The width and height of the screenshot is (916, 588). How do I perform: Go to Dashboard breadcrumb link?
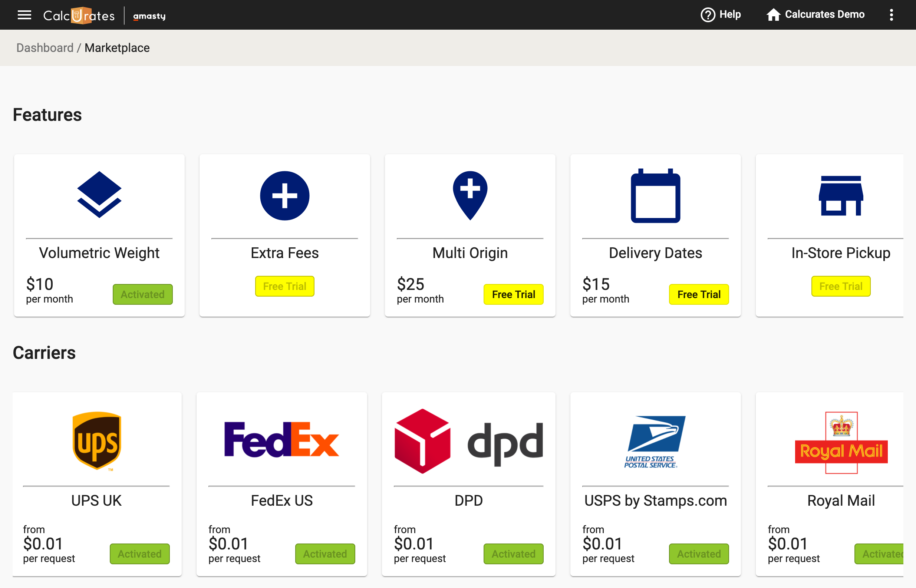pos(45,48)
